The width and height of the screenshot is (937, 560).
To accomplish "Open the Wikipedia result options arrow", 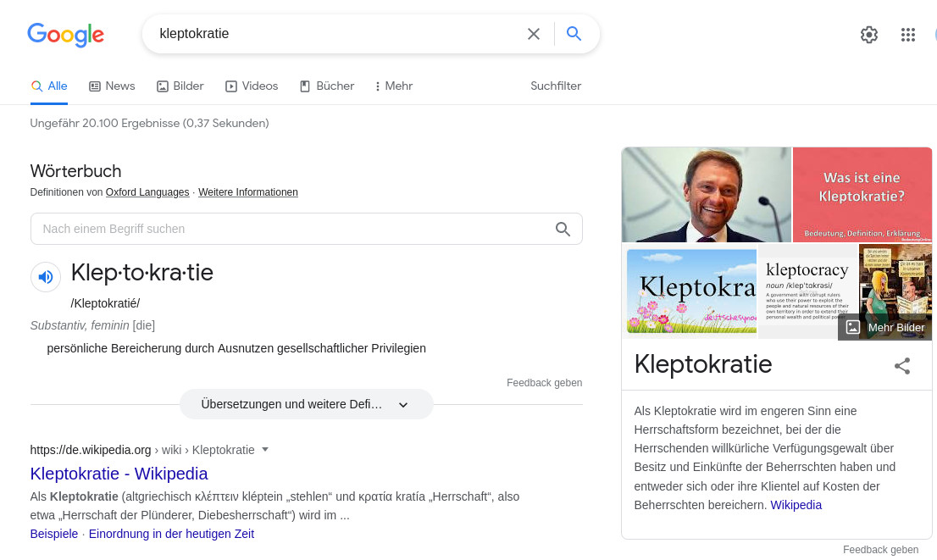I will tap(265, 450).
